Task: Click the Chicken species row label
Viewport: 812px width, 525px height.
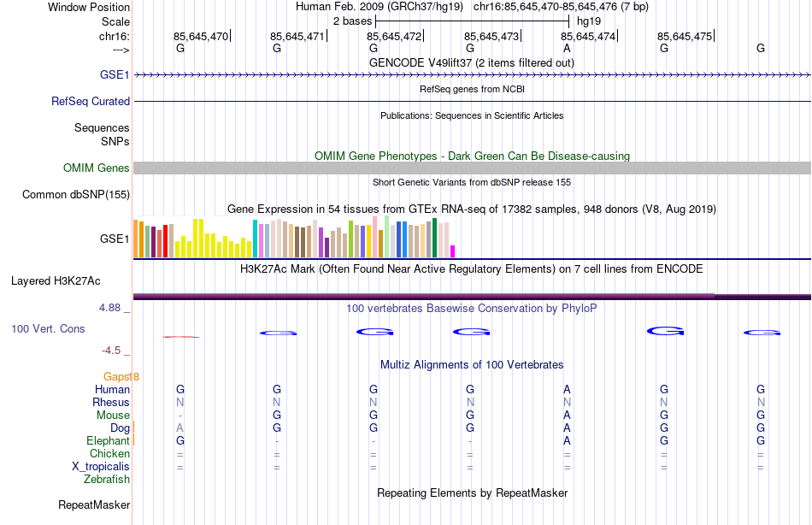Action: tap(109, 453)
